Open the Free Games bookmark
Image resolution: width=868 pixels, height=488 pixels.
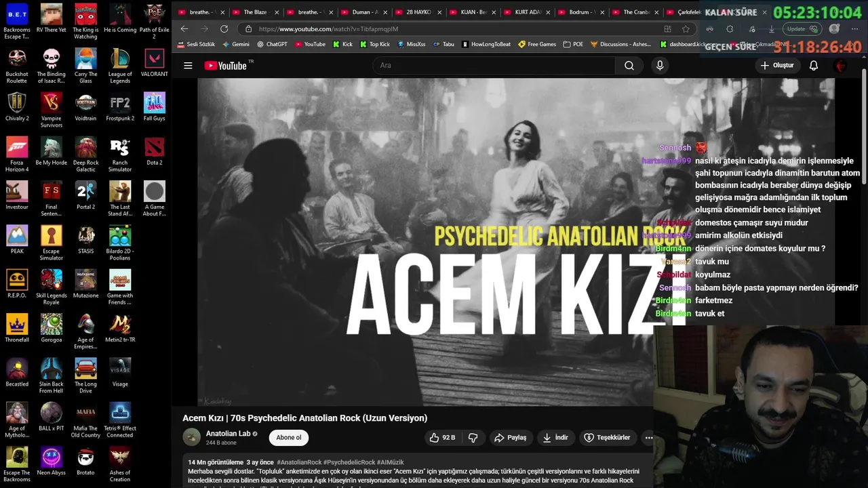tap(537, 44)
